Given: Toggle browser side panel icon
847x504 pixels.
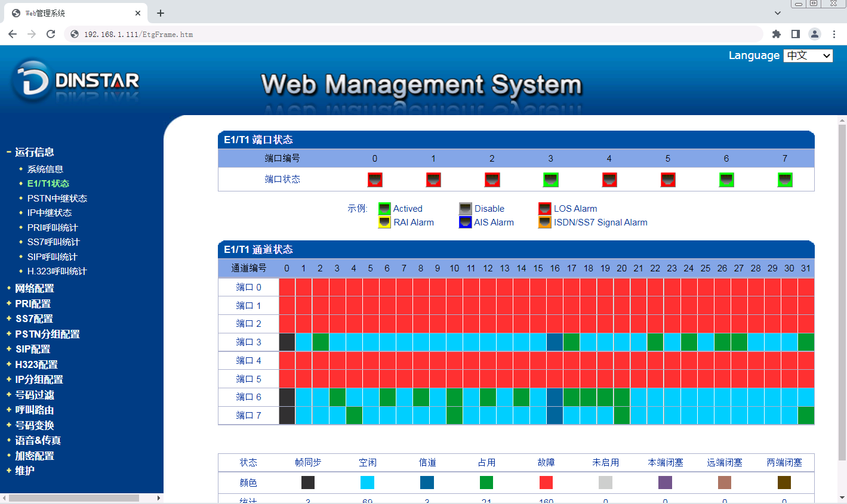Looking at the screenshot, I should [796, 34].
